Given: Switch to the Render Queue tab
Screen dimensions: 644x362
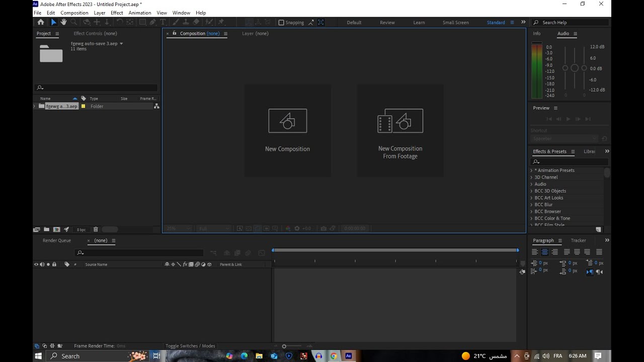Looking at the screenshot, I should [57, 241].
